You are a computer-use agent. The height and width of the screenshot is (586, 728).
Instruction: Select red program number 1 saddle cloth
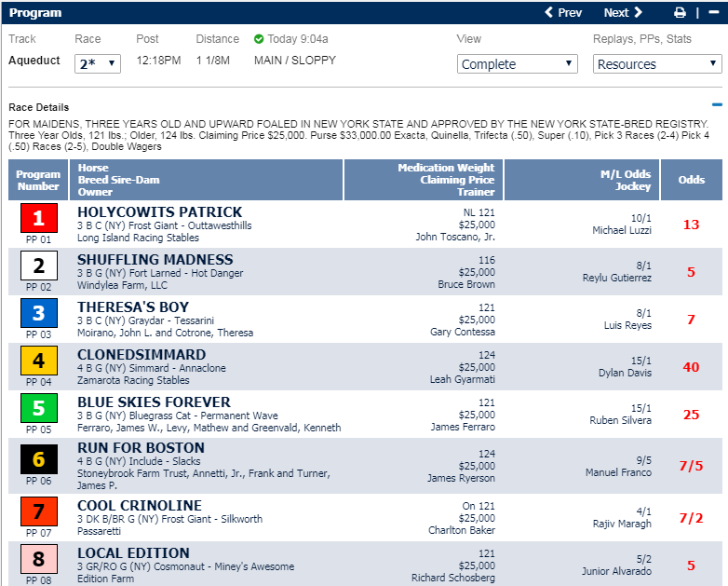click(39, 219)
